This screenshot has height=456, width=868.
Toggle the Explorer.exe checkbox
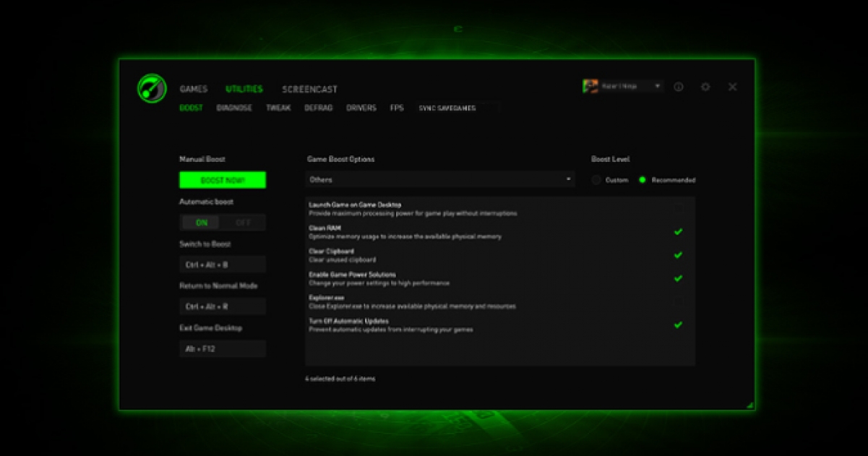point(678,301)
